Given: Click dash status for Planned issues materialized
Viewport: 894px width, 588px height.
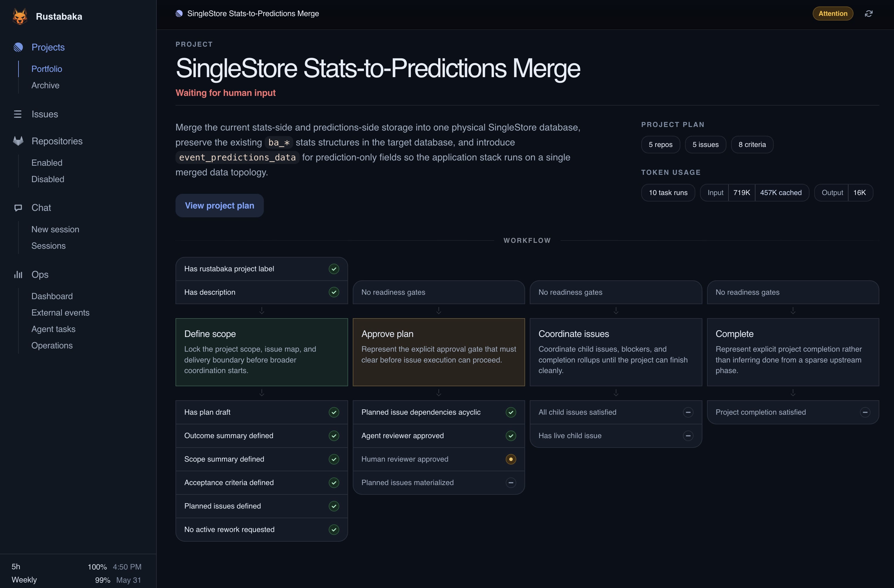Looking at the screenshot, I should (511, 482).
